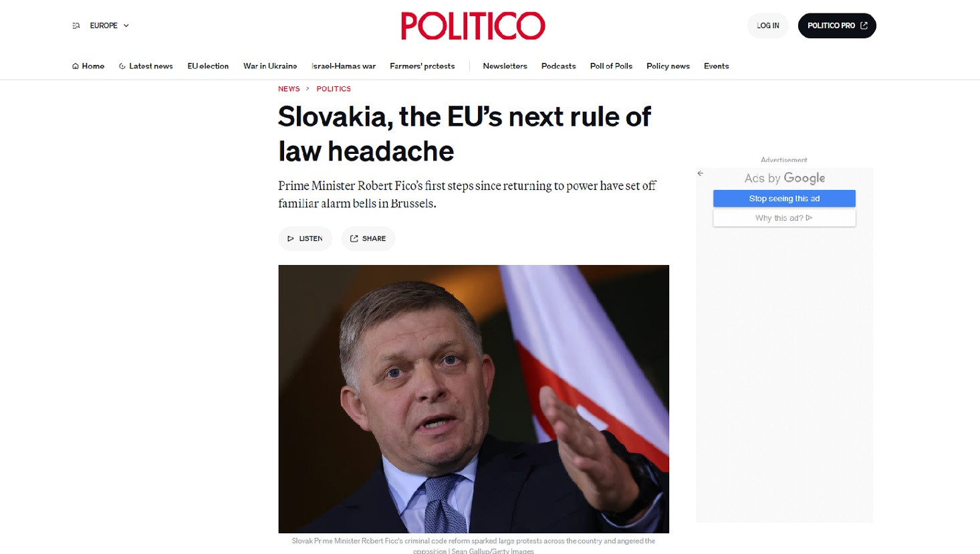Follow the NEWS breadcrumb link
This screenshot has width=980, height=554.
289,89
